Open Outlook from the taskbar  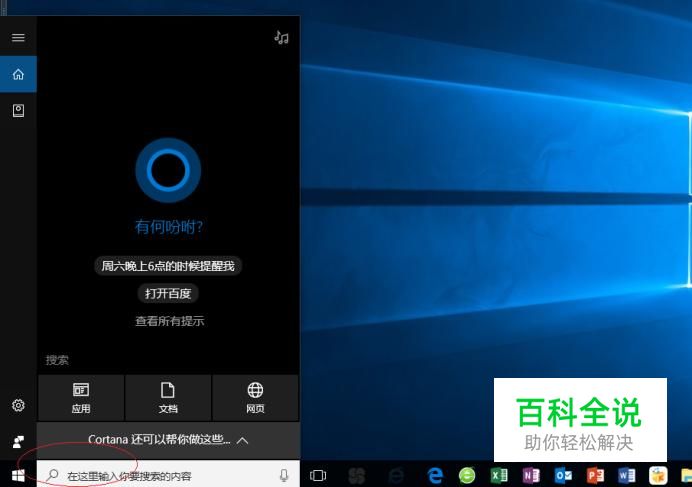(x=563, y=475)
